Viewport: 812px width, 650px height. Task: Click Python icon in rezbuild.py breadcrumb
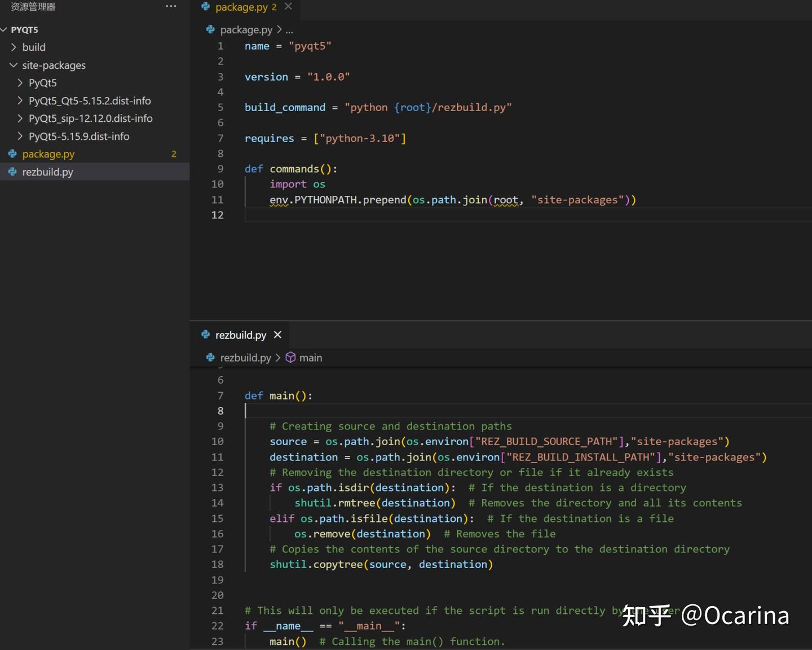tap(210, 358)
